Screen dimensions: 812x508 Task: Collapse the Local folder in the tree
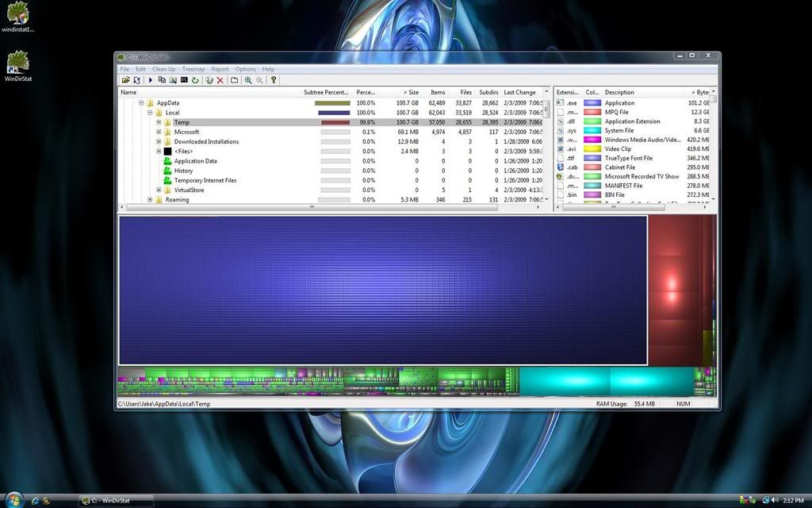(151, 112)
